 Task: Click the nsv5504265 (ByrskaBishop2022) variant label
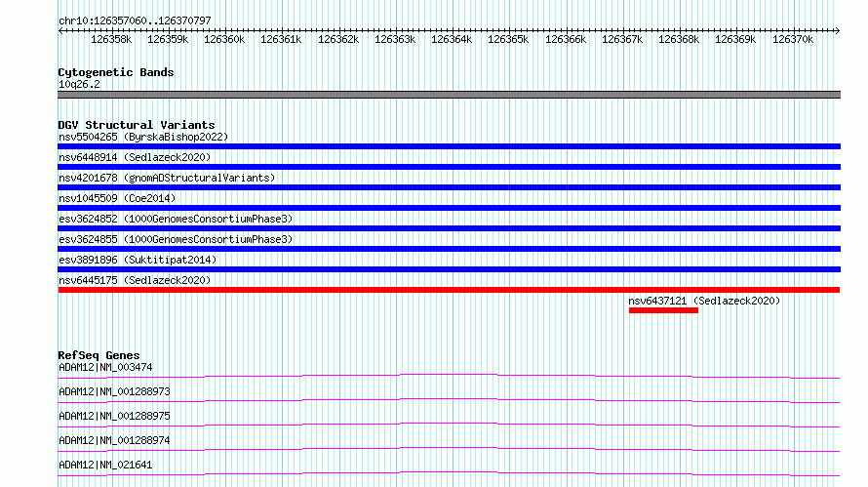[x=143, y=137]
